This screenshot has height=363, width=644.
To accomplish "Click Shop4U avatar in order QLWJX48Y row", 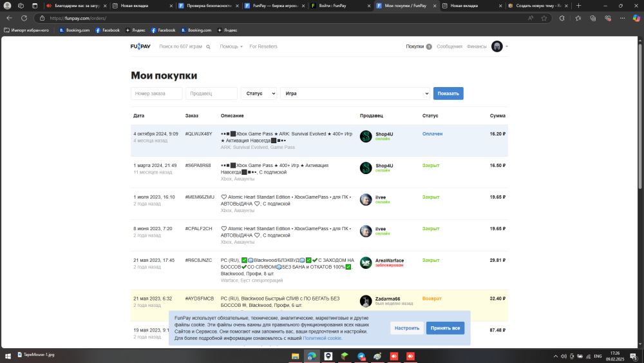I will (366, 137).
